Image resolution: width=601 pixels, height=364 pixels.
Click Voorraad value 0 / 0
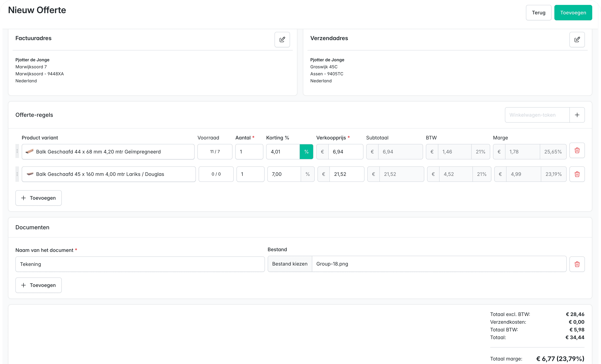pyautogui.click(x=216, y=174)
